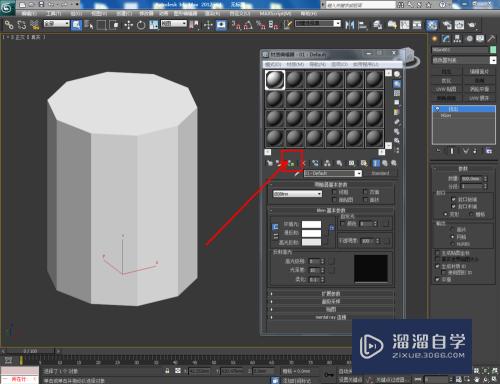
Task: Click Assign Material to Selection icon
Action: [291, 163]
